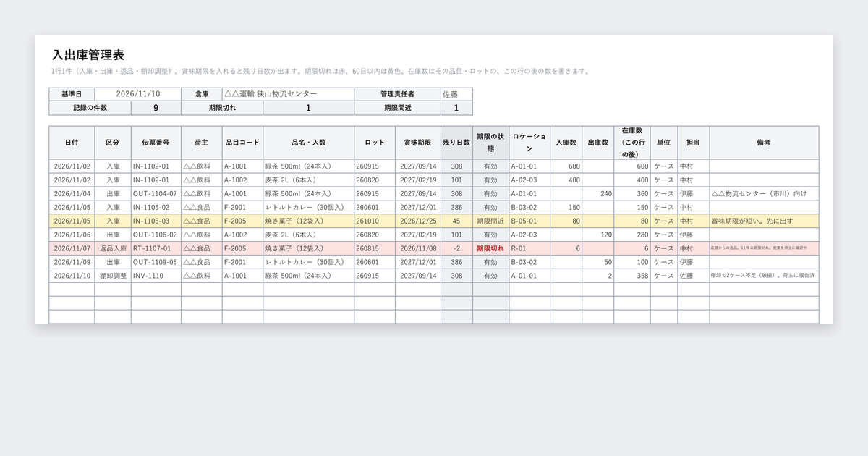The image size is (868, 456).
Task: Click the 出庫数 column header
Action: point(597,143)
